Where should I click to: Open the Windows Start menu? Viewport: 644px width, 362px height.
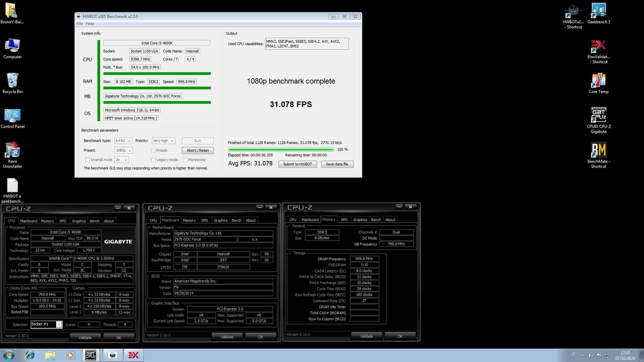[9, 355]
